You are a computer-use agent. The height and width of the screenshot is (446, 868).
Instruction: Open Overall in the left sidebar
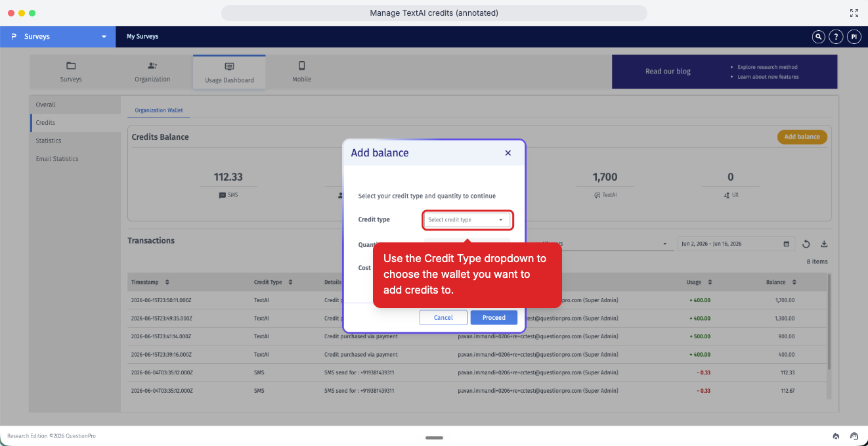(76, 104)
